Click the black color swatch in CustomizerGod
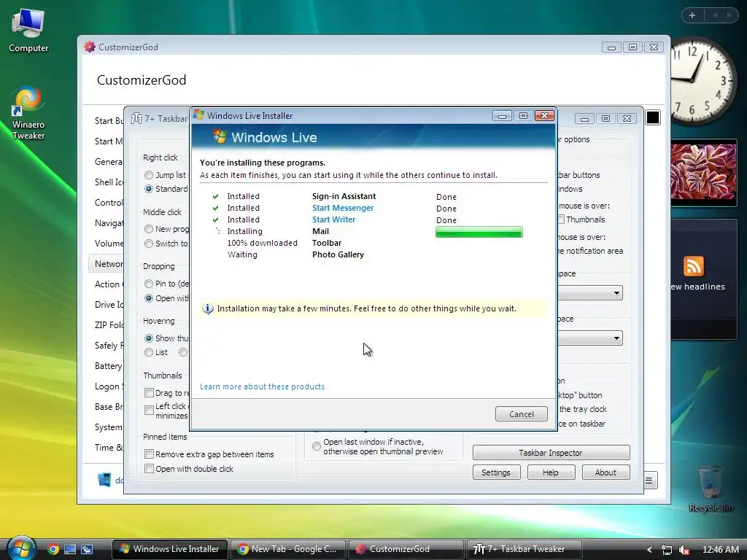Viewport: 747px width, 560px height. point(653,117)
